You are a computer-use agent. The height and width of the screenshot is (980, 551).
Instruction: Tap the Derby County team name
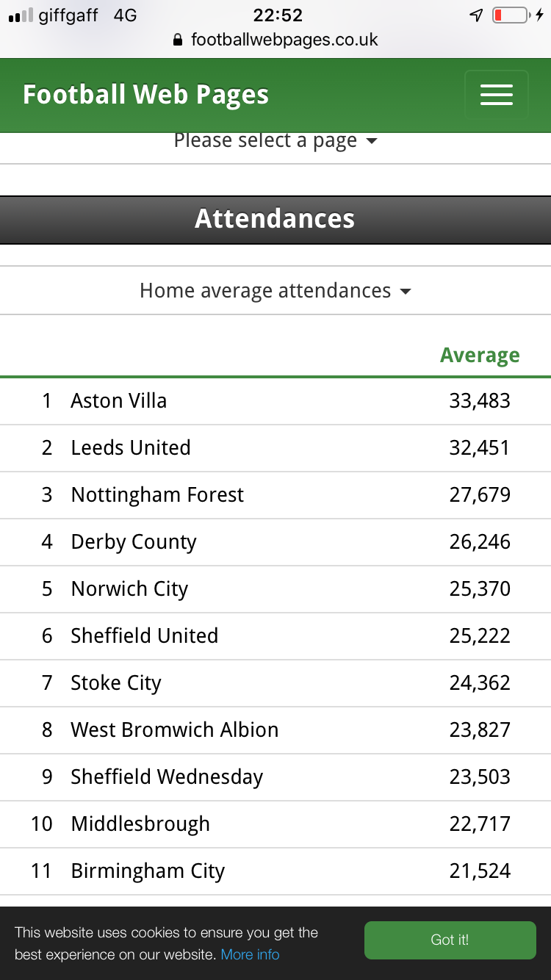(x=134, y=542)
